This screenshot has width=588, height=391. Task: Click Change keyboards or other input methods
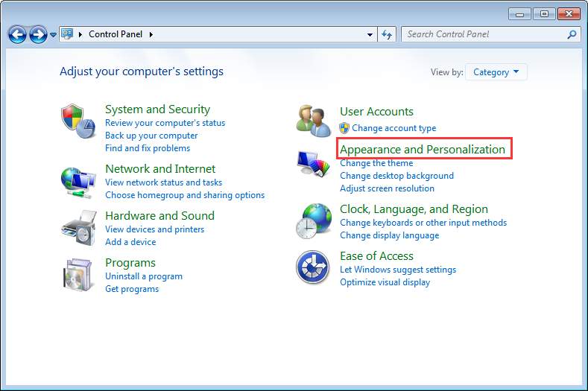423,223
